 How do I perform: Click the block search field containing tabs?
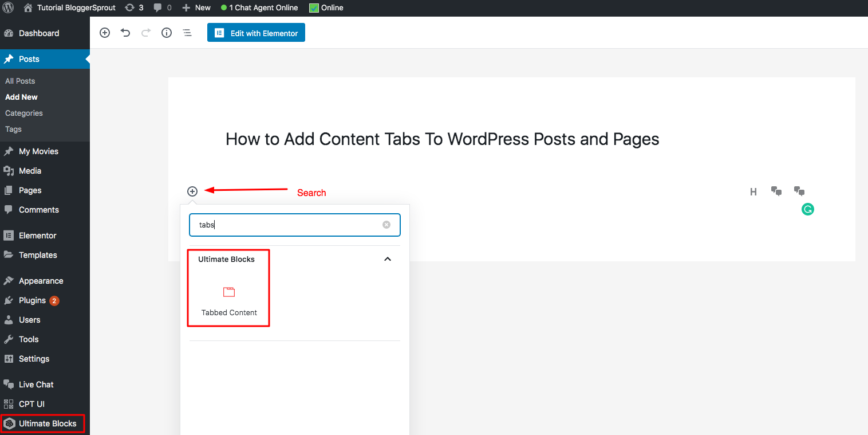[294, 225]
